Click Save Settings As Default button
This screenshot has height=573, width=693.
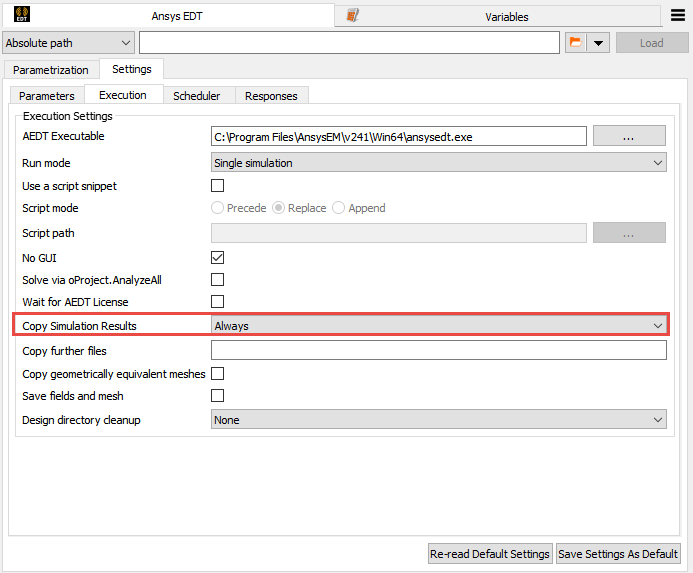pyautogui.click(x=618, y=553)
